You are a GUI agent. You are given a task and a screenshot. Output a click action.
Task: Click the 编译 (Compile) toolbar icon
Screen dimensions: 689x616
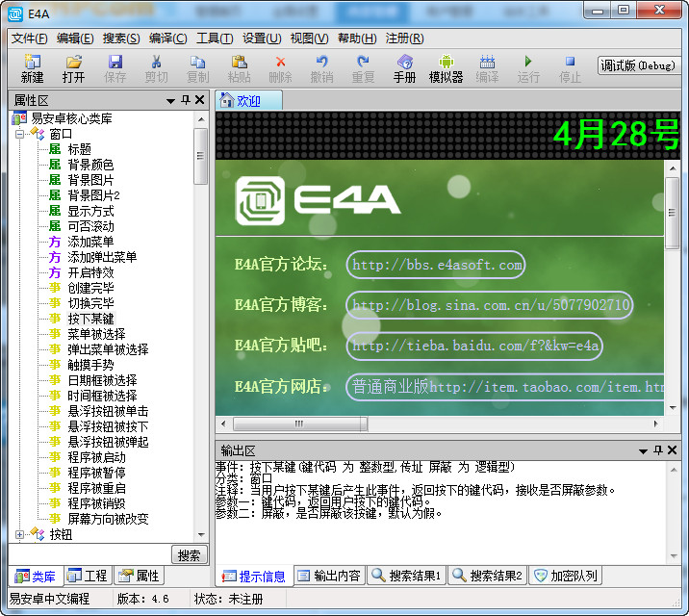click(x=487, y=62)
